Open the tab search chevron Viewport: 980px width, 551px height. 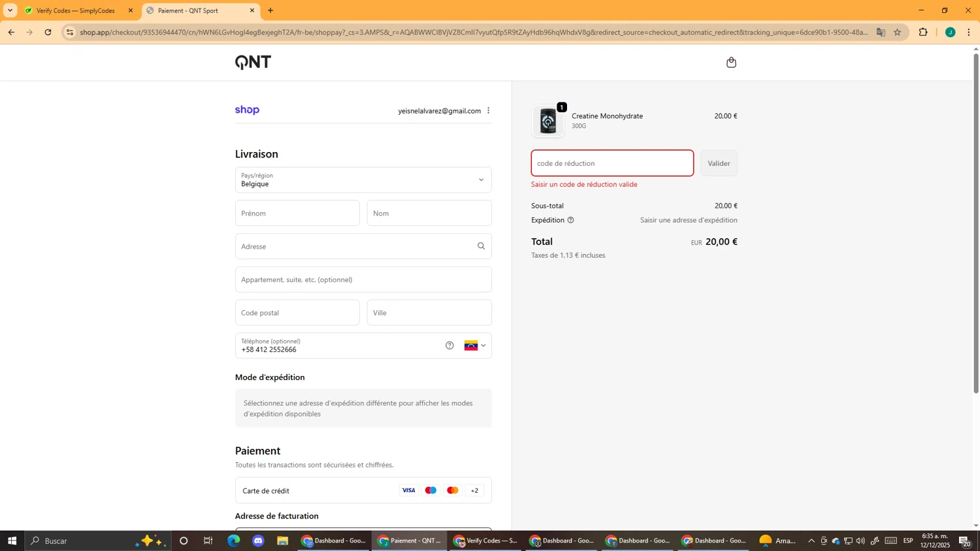(10, 10)
